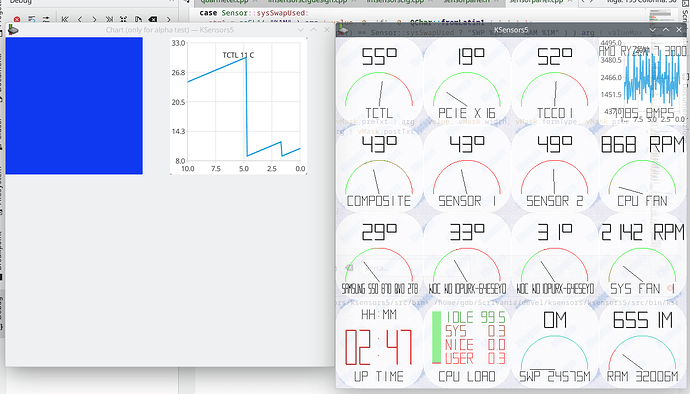Screen dimensions: 690x394
Task: Select the SENSOR 1 gauge
Action: [x=467, y=170]
